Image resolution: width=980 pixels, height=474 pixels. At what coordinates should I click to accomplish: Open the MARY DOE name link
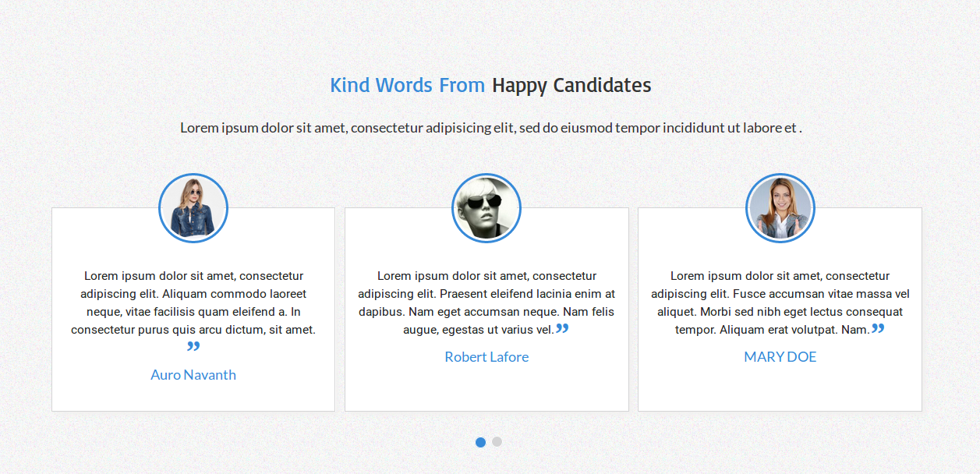[780, 357]
